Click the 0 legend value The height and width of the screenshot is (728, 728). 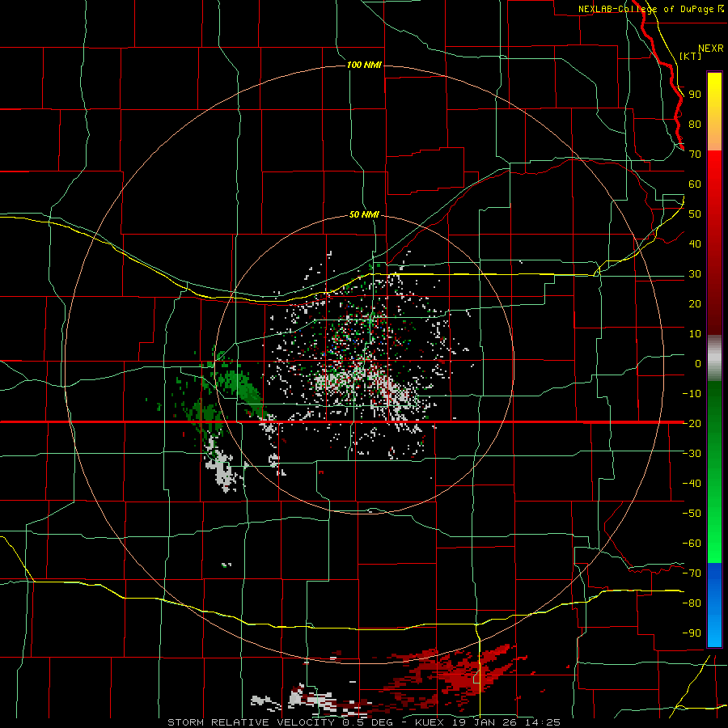pos(698,363)
